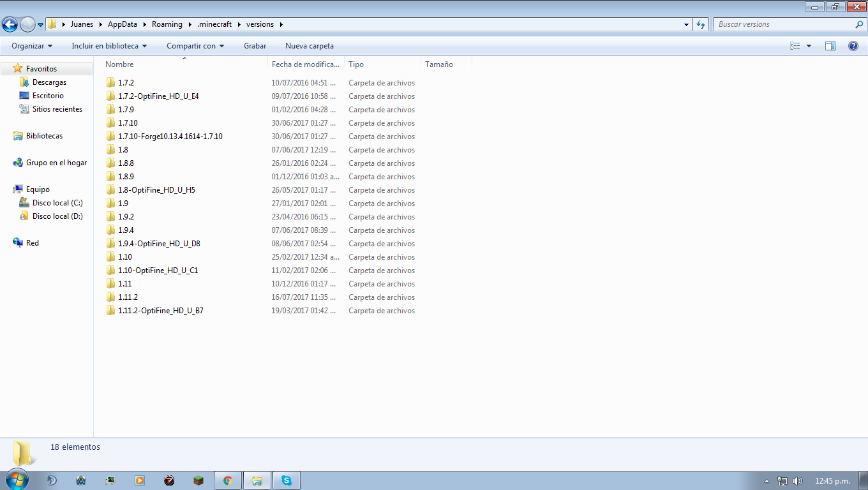Screen dimensions: 868x490
Task: Sort by Fecha de modificación column
Action: pos(306,64)
